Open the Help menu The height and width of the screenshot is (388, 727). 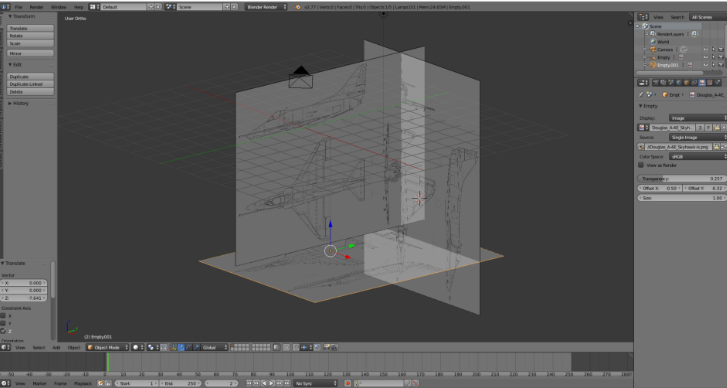click(x=79, y=7)
